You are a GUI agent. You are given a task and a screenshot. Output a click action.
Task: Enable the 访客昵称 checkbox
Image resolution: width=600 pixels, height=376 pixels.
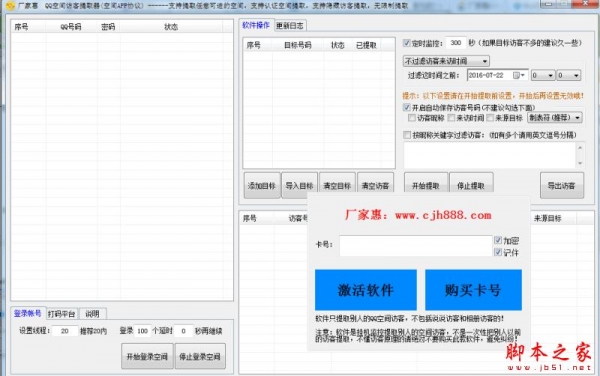click(412, 118)
